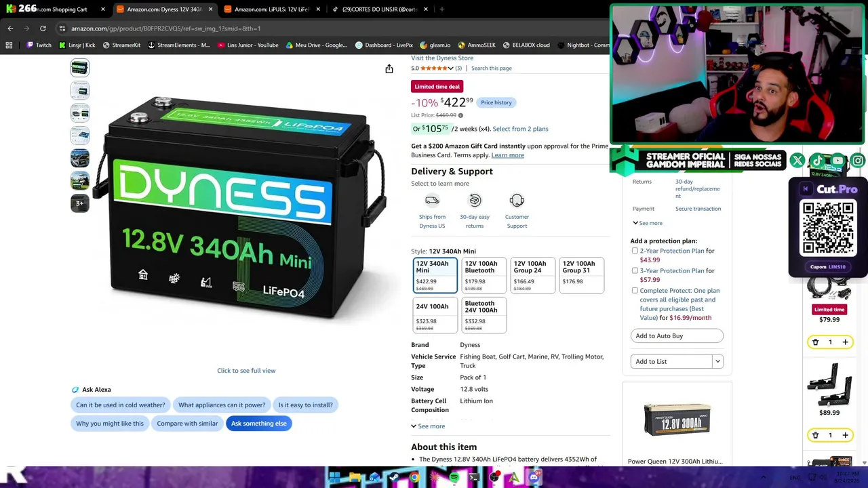Open the Price history link
Screen dimensions: 868x488
pyautogui.click(x=496, y=102)
